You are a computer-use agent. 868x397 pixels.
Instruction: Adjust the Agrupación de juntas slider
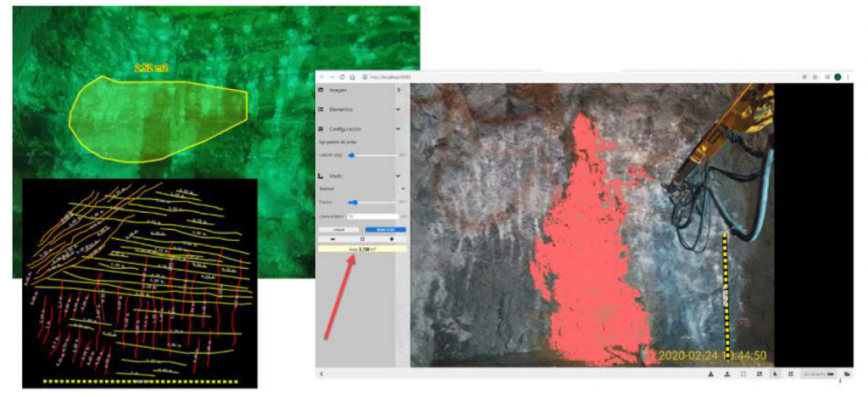(x=351, y=155)
